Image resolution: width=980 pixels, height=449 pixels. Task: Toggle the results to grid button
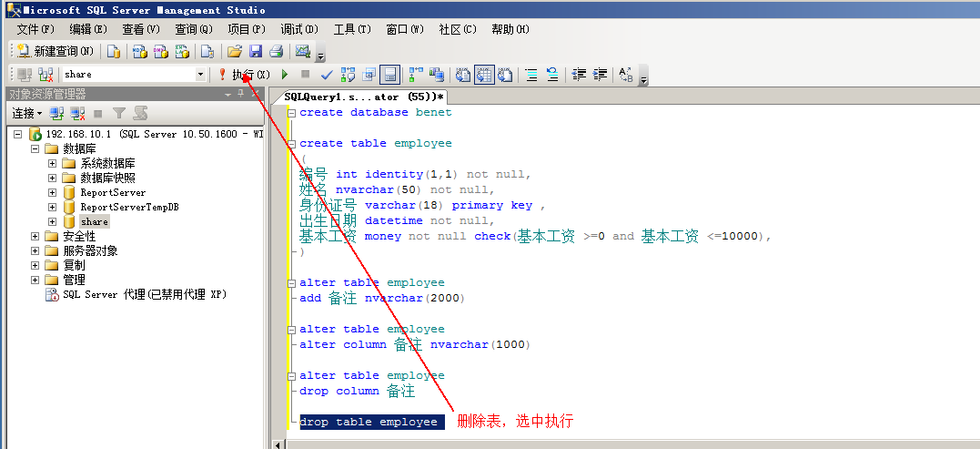483,75
